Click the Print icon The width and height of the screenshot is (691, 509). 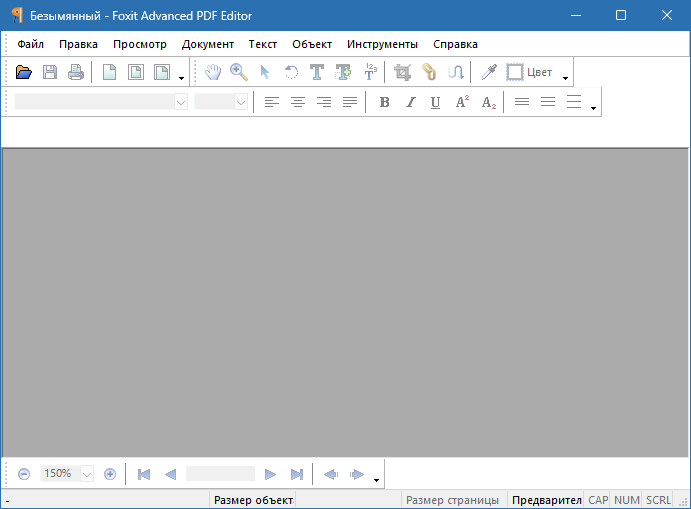click(x=76, y=72)
